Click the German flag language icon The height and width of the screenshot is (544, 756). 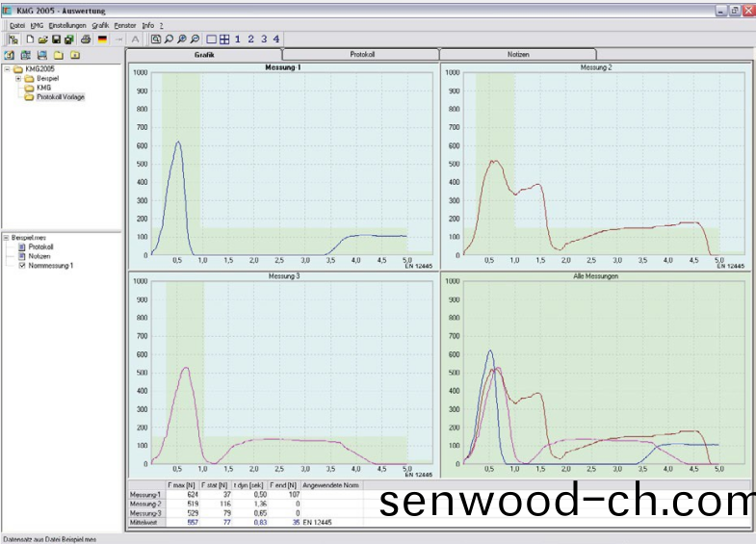[103, 39]
